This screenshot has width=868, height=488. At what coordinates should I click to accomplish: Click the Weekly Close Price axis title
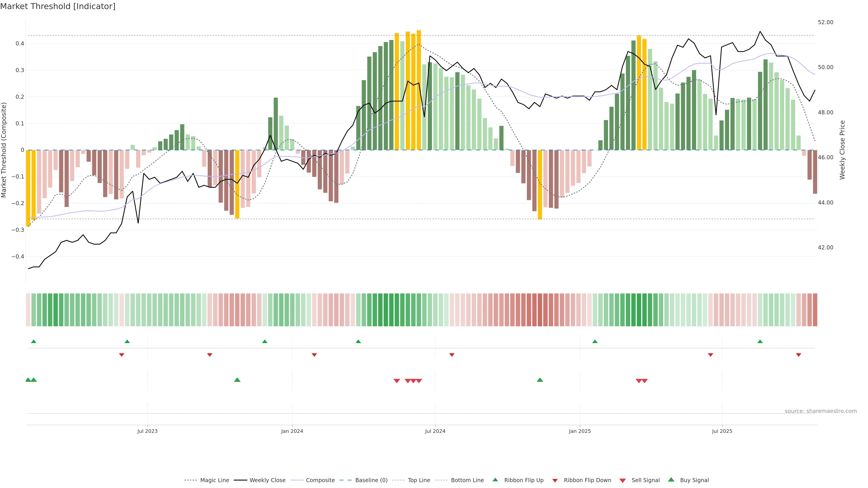(842, 150)
